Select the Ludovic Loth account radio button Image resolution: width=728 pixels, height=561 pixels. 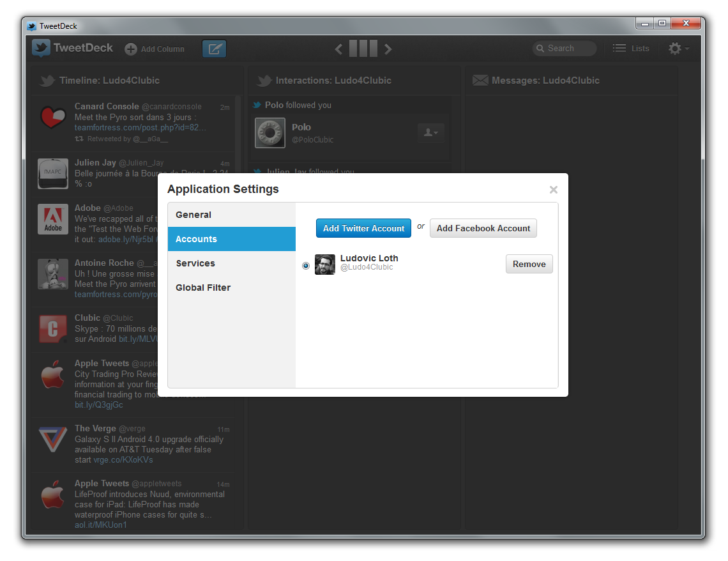[x=306, y=265]
